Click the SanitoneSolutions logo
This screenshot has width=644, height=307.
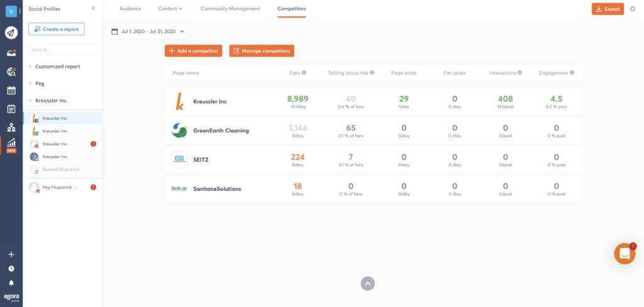pos(179,189)
